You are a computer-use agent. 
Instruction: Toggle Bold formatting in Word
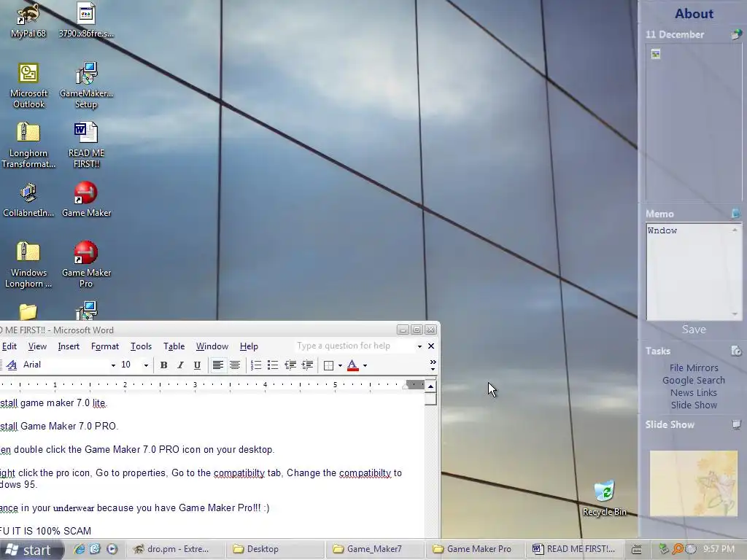[163, 365]
